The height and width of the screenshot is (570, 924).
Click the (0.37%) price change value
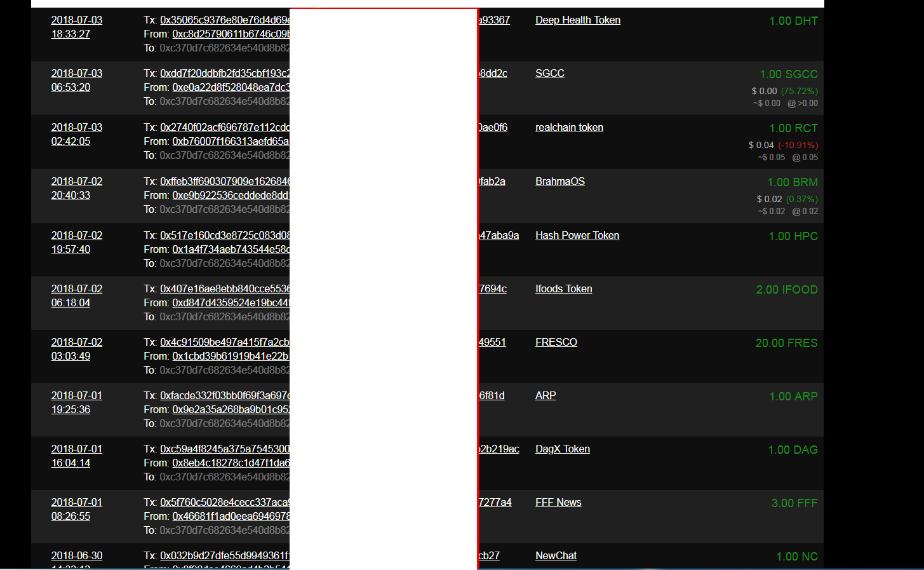coord(802,200)
